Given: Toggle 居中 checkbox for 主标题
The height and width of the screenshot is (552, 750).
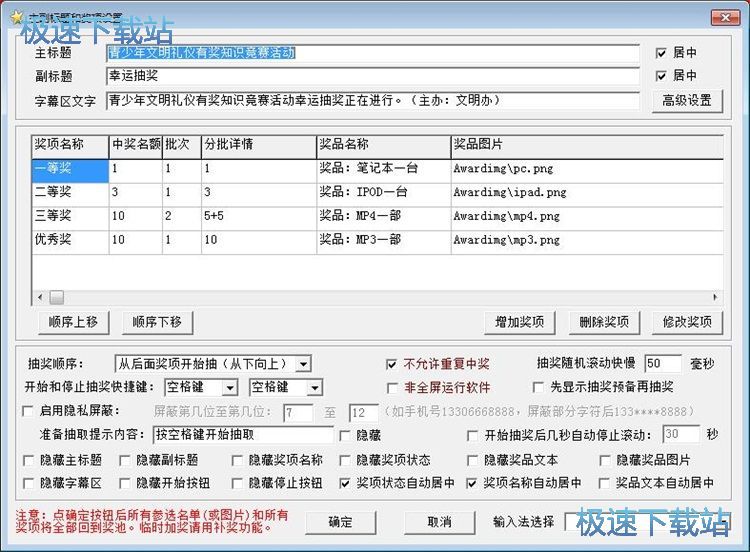Looking at the screenshot, I should 661,53.
